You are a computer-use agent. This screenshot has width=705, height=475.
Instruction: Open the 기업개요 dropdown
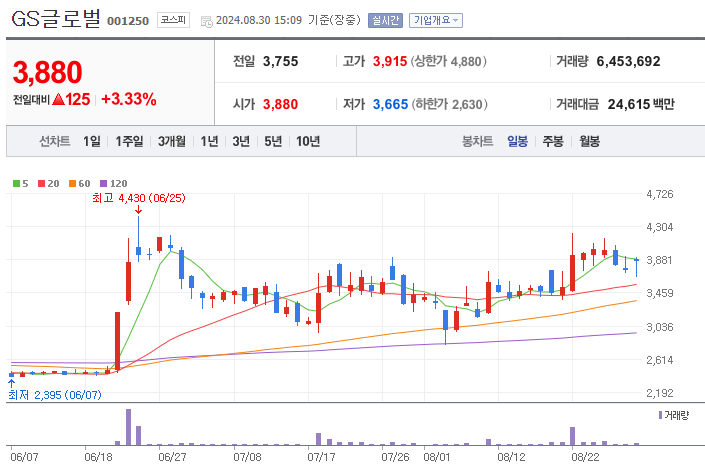(x=435, y=20)
